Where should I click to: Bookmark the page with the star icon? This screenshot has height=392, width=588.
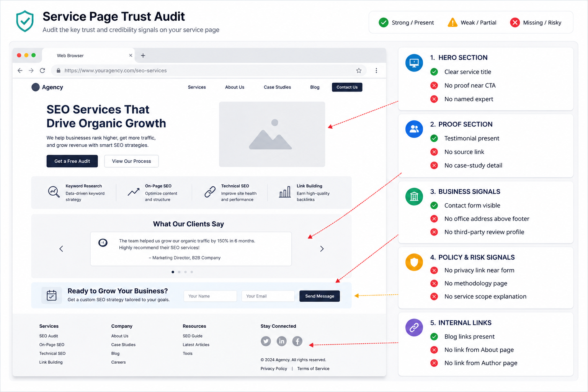(x=359, y=70)
